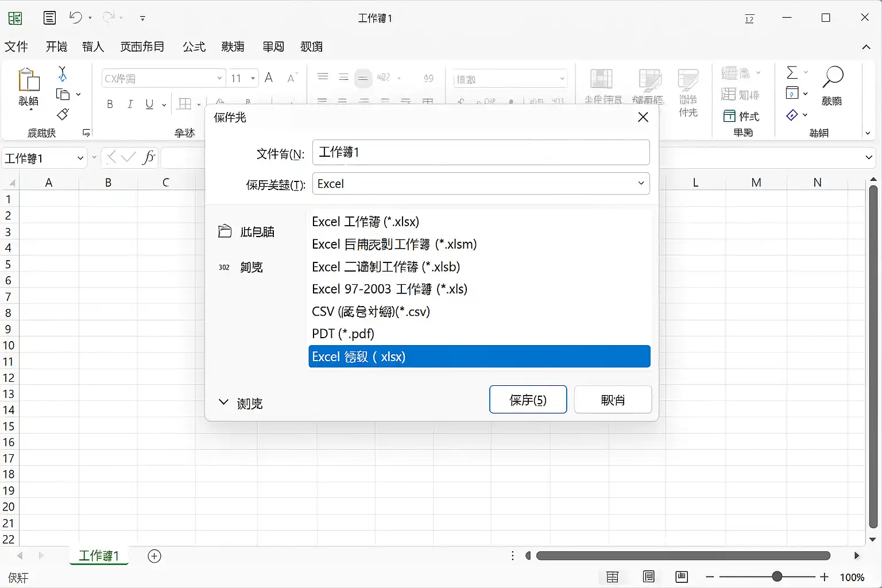
Task: Click the larger A to increase font size
Action: coord(269,78)
